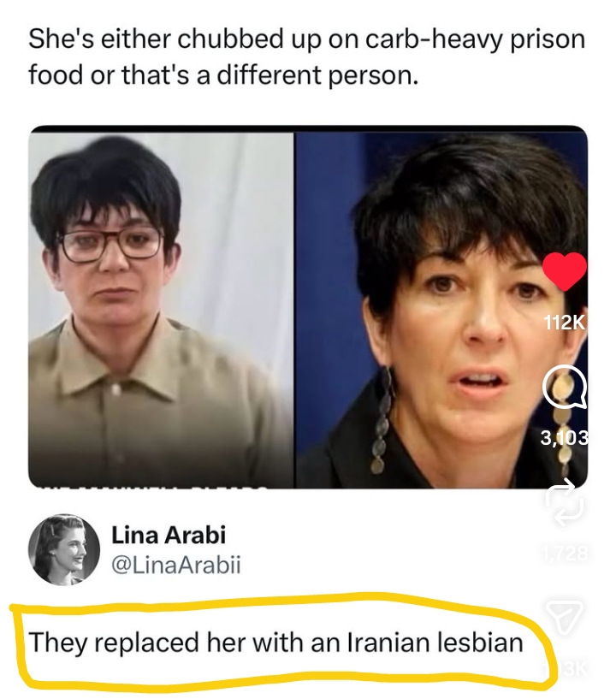Select the faded 1,728 reposts count

click(565, 554)
